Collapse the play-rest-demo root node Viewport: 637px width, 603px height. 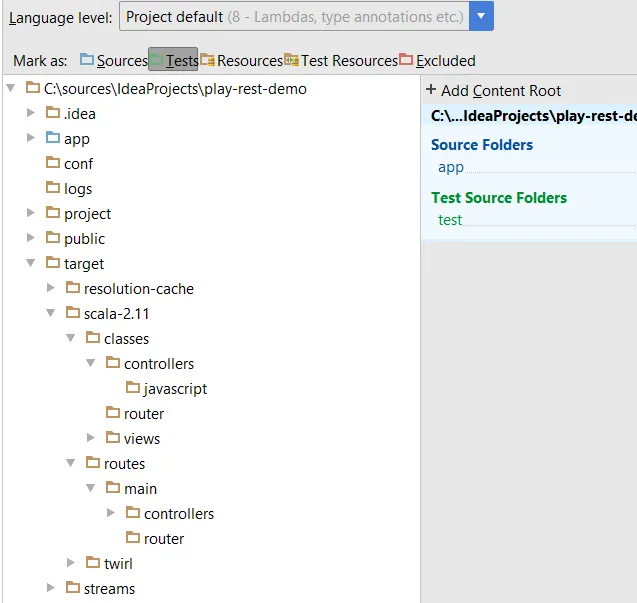11,87
